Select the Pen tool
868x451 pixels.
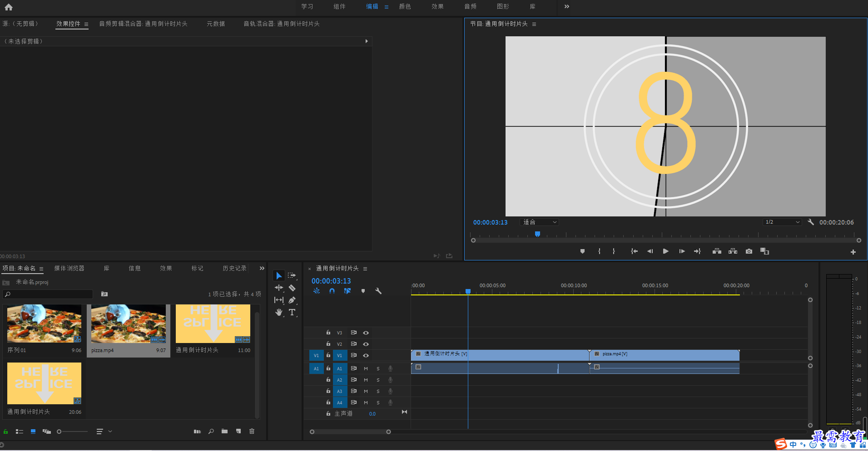click(292, 300)
